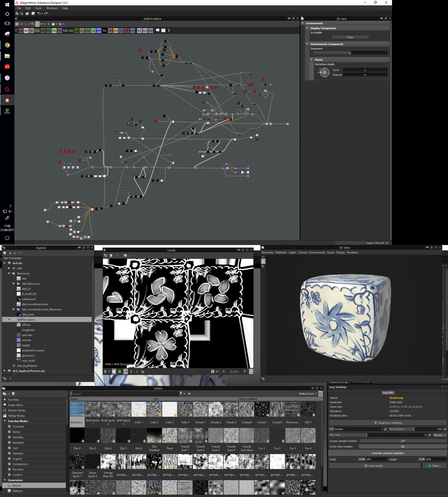Click the Iray Info button
448x497 pixels.
coord(388,393)
